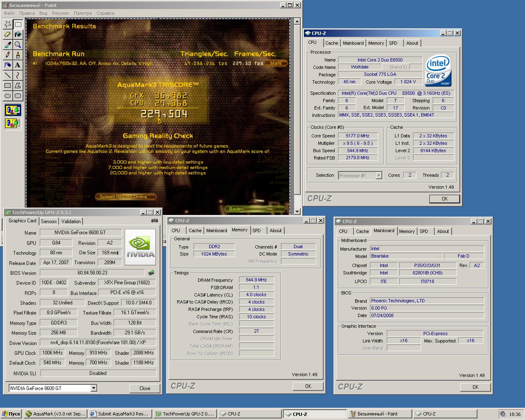This screenshot has width=525, height=420.
Task: Open the GPU selector dropdown in GPU-Z
Action: pos(94,388)
